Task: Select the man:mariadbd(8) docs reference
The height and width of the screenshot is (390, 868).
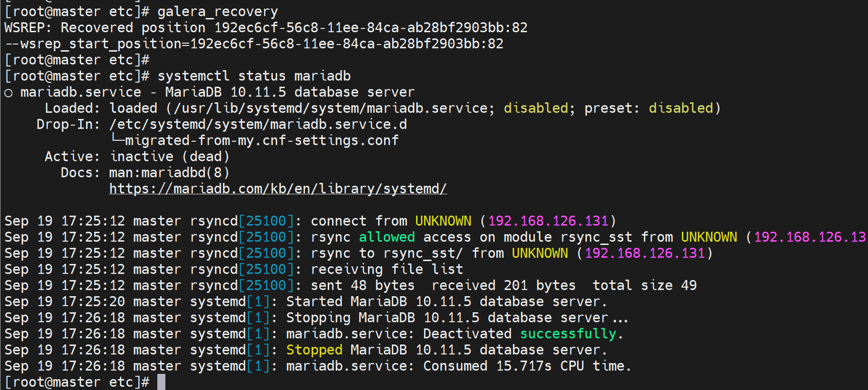Action: point(169,172)
